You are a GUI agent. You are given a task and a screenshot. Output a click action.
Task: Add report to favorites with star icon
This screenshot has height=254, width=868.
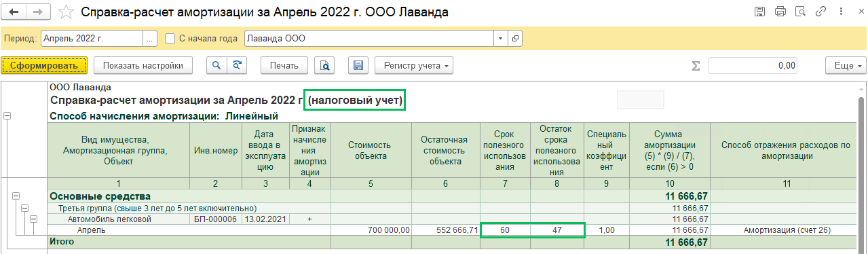(65, 12)
